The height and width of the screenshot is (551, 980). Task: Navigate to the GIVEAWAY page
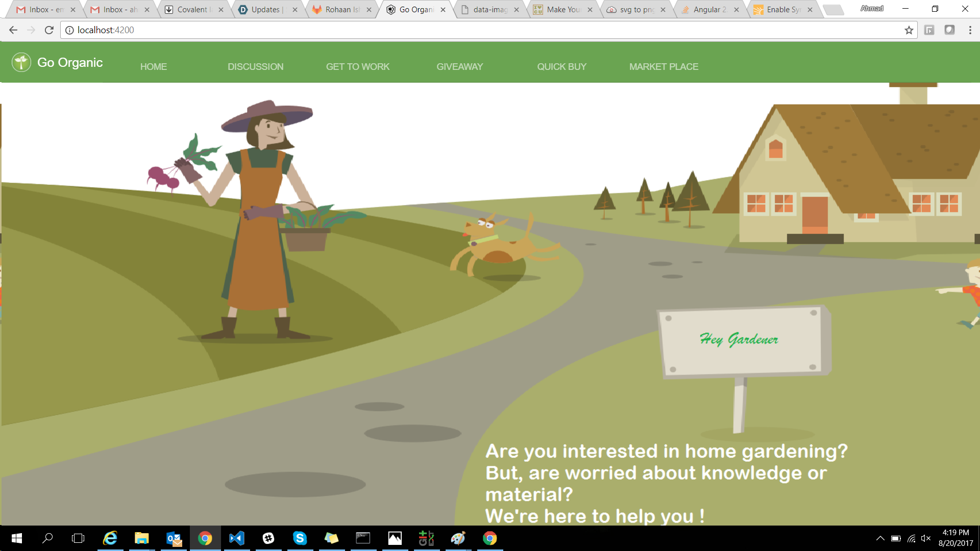pyautogui.click(x=459, y=67)
